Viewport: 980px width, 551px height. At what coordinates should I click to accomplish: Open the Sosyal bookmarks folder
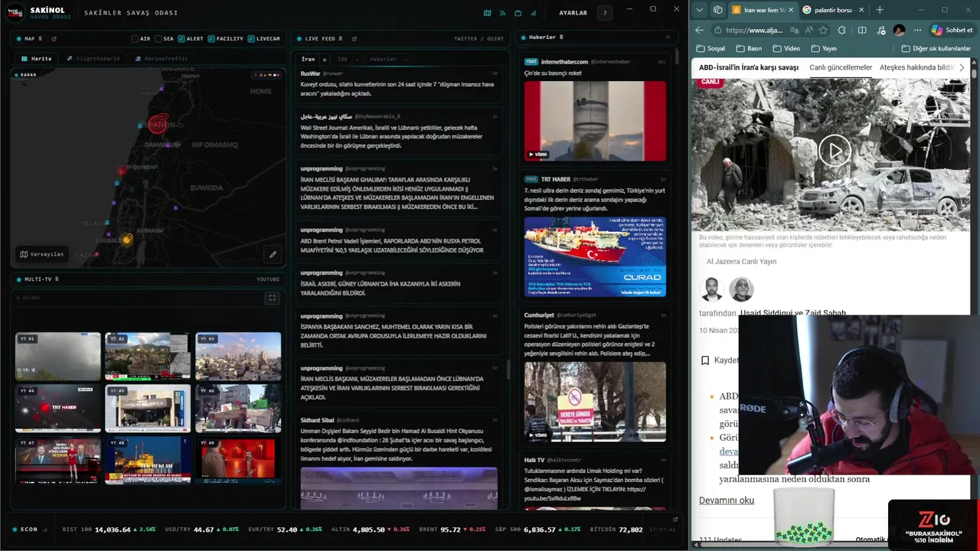point(710,48)
